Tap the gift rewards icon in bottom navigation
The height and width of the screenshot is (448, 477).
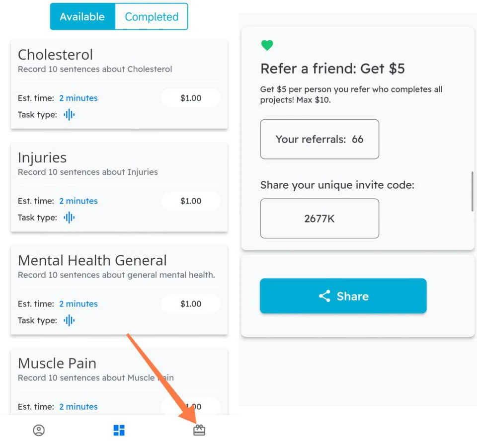pos(199,430)
